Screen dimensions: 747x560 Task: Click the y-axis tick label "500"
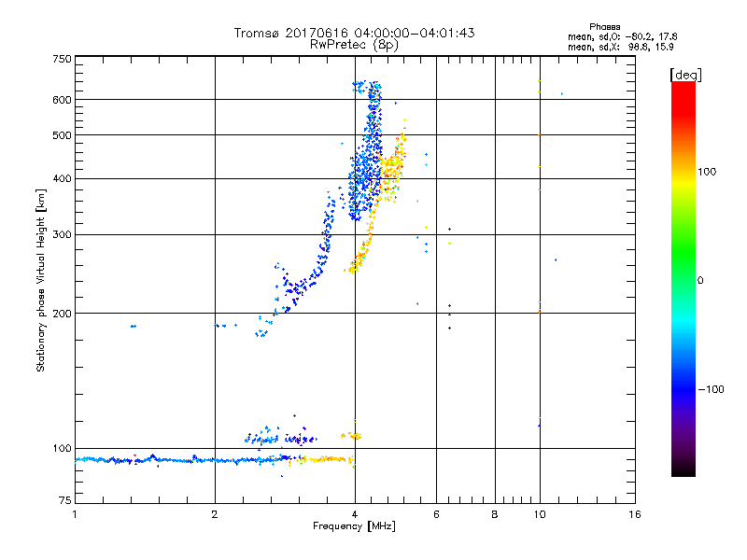pos(62,135)
